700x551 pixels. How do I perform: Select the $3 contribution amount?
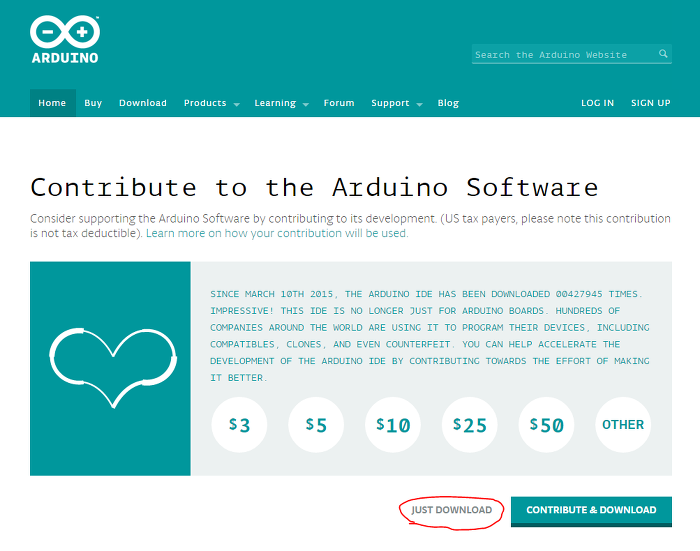coord(239,425)
